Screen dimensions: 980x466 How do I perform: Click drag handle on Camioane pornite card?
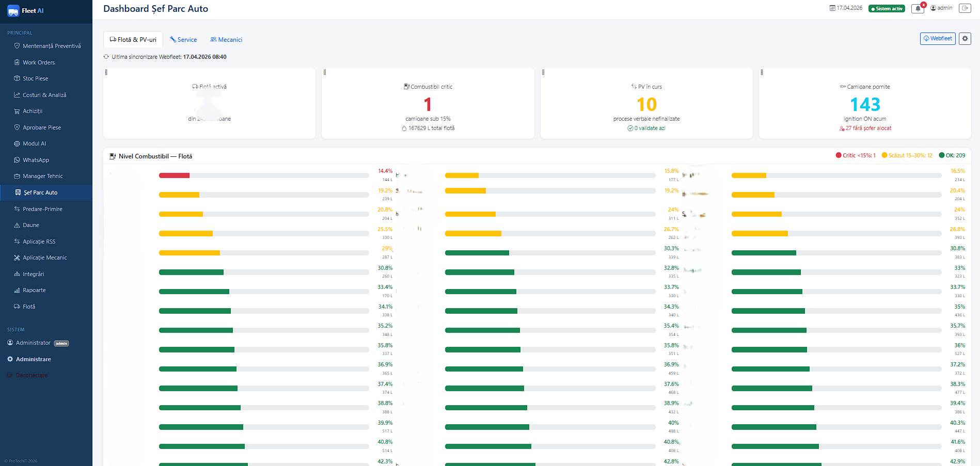[x=762, y=72]
